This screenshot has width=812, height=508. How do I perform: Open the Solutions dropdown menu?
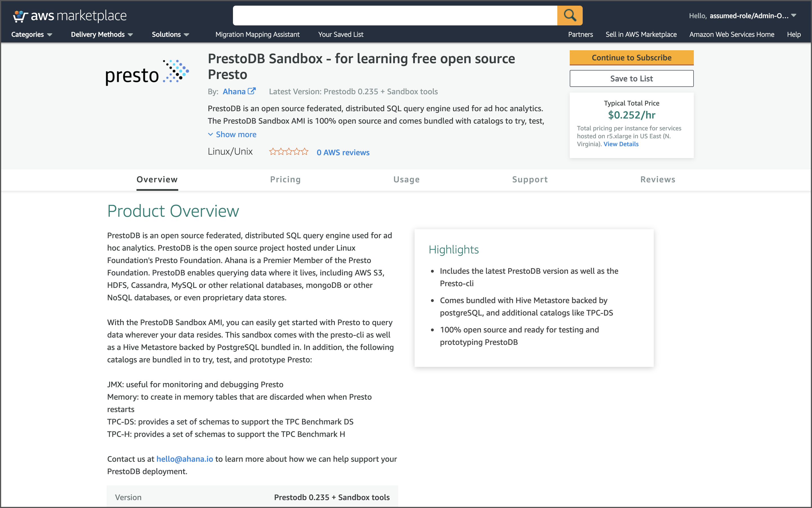(x=170, y=34)
